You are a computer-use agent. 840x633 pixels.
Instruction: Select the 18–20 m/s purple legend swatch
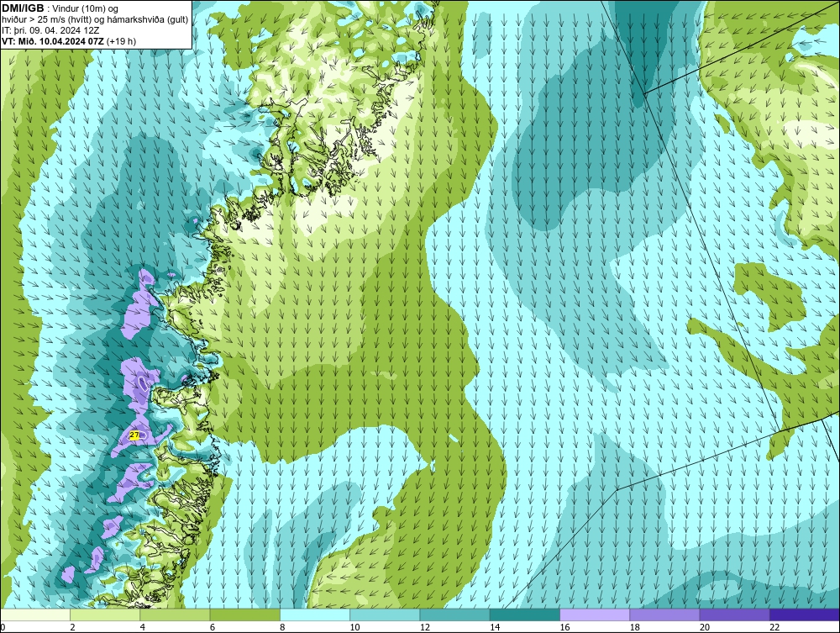tap(664, 615)
